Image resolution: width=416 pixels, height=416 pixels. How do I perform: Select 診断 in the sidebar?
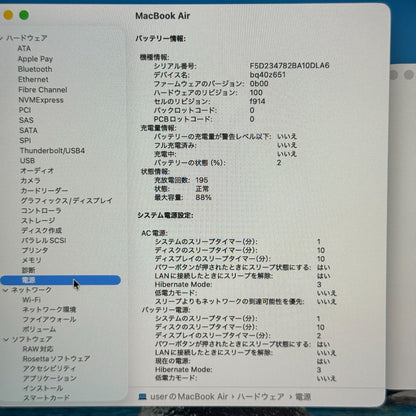[x=29, y=270]
